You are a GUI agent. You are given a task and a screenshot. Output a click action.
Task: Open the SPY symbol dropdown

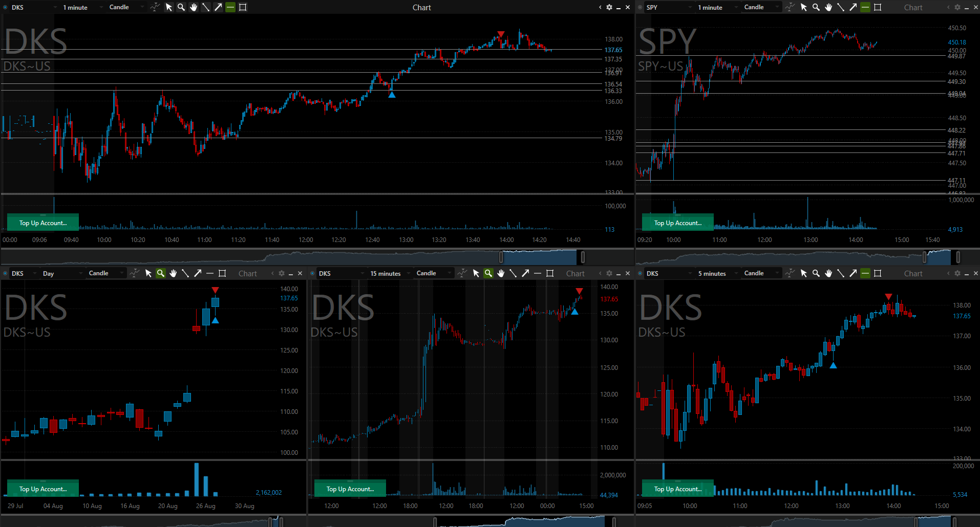669,7
